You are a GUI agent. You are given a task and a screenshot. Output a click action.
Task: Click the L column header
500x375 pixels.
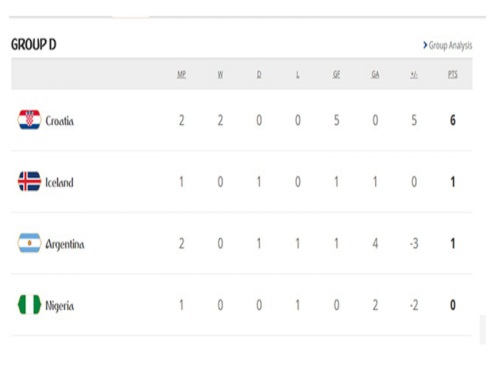pos(298,74)
